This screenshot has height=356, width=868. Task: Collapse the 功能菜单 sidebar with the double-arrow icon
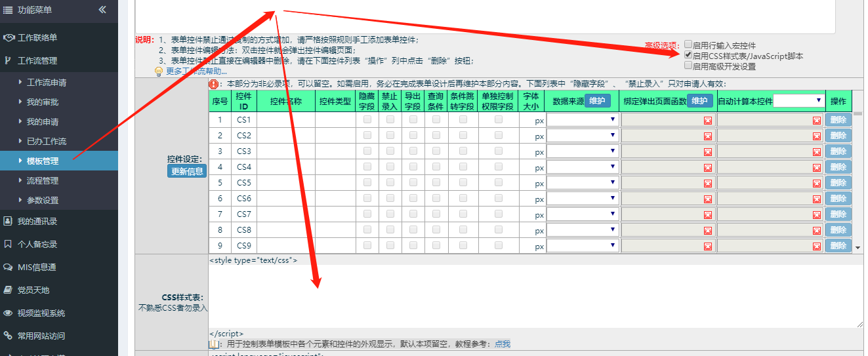102,10
